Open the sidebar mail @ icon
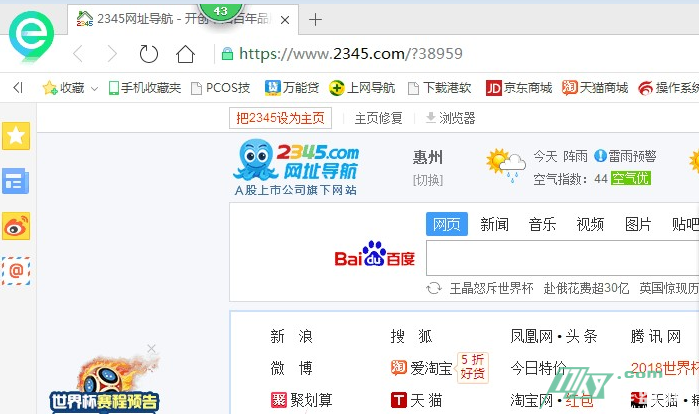This screenshot has height=414, width=699. click(16, 271)
